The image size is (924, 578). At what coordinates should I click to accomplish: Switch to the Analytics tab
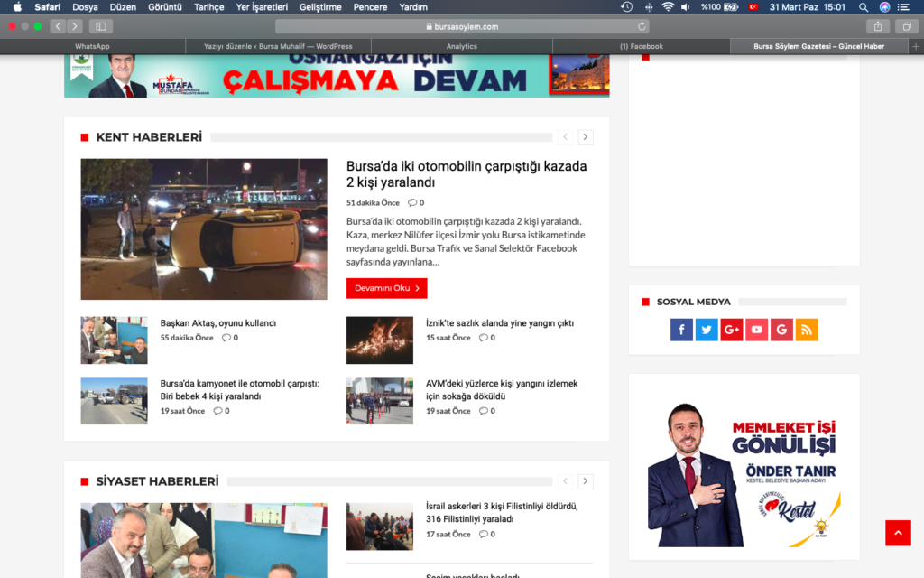click(461, 46)
